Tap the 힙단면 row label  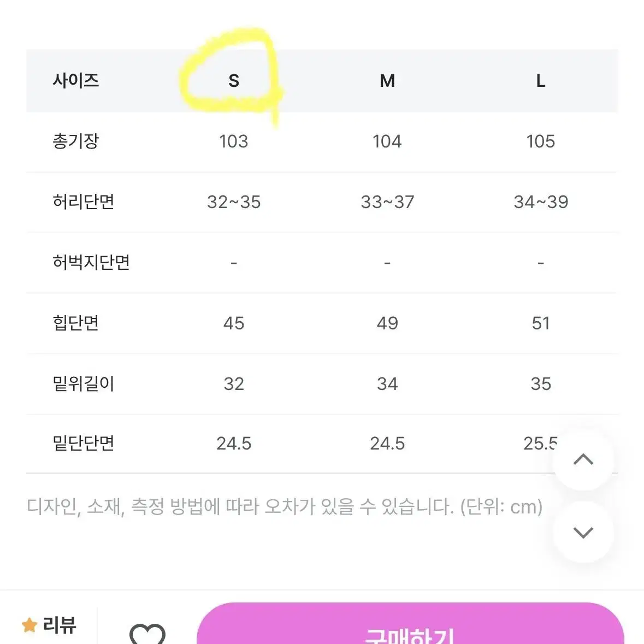point(76,323)
